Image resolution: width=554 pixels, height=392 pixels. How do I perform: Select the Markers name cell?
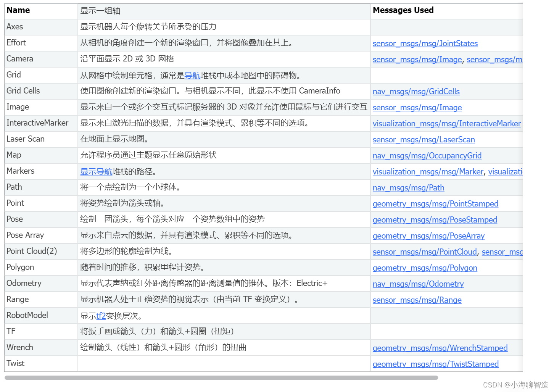41,171
